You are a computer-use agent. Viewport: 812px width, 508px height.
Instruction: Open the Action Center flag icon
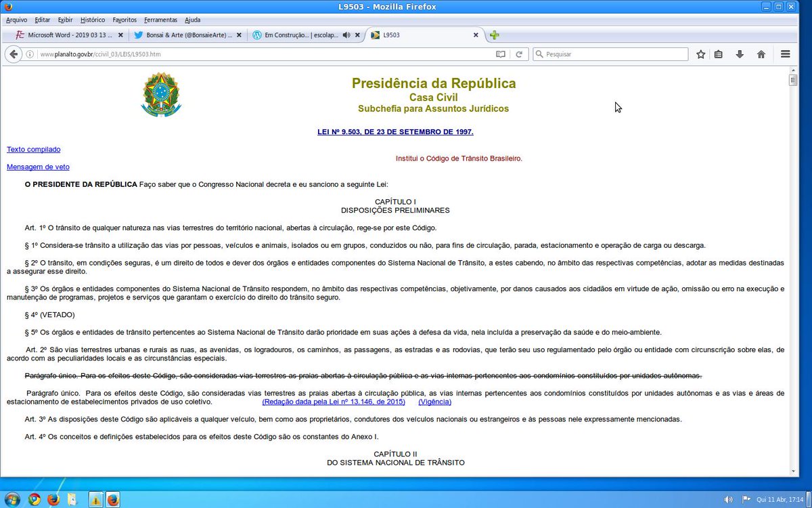pyautogui.click(x=746, y=500)
